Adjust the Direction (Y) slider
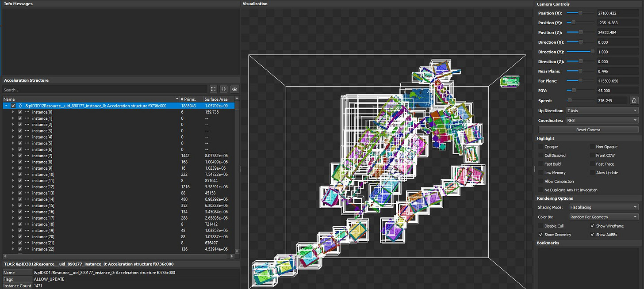This screenshot has width=644, height=289. [580, 52]
